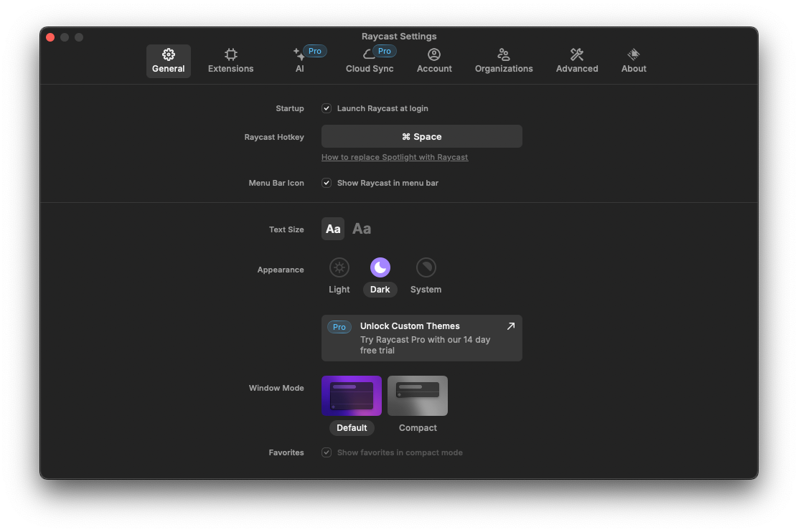Click the Appearance label
Image resolution: width=798 pixels, height=532 pixels.
click(x=281, y=270)
